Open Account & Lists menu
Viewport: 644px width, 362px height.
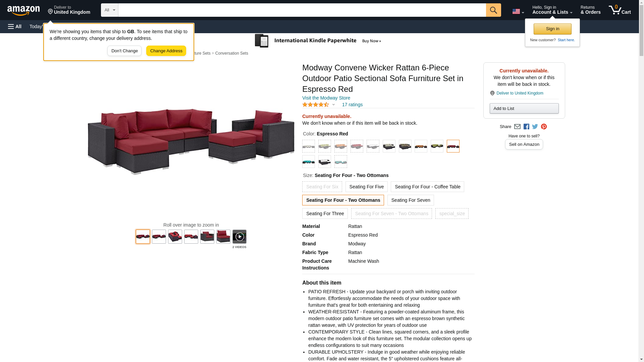click(552, 10)
